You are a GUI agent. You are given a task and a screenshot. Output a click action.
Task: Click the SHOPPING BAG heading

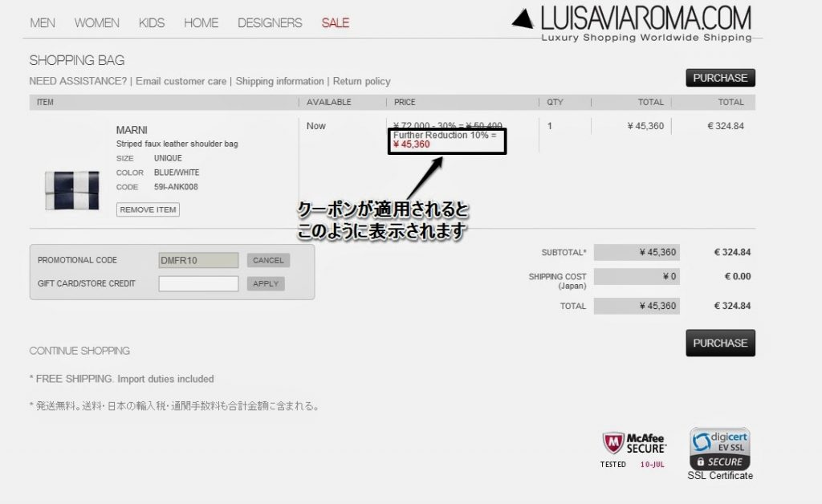coord(77,61)
